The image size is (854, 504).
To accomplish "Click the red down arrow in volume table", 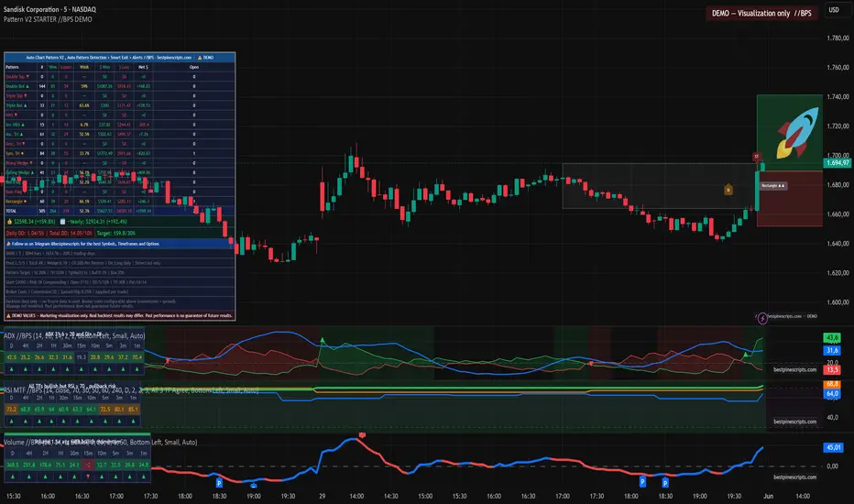I will (88, 477).
